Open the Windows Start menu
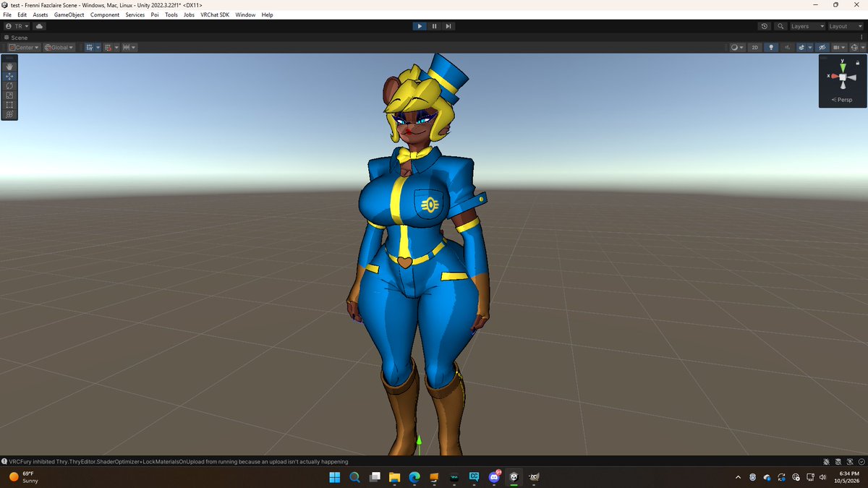This screenshot has width=868, height=488. (335, 477)
